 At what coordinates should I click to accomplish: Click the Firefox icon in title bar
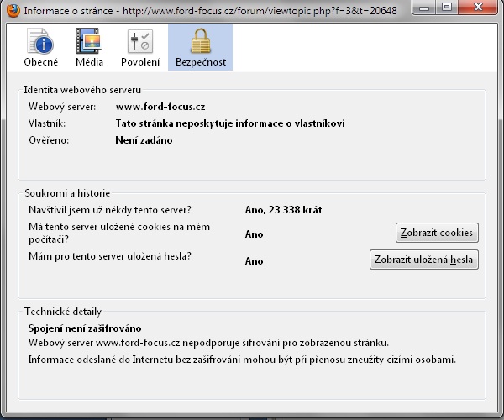pyautogui.click(x=10, y=9)
